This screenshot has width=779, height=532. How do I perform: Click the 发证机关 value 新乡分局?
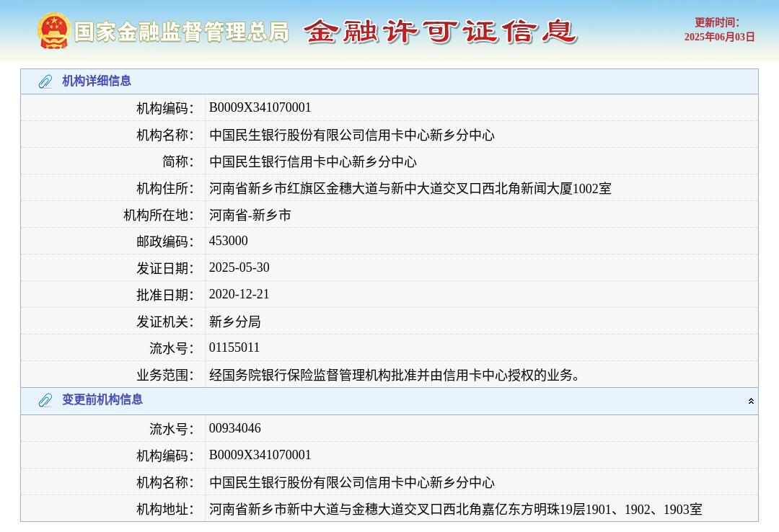click(235, 322)
